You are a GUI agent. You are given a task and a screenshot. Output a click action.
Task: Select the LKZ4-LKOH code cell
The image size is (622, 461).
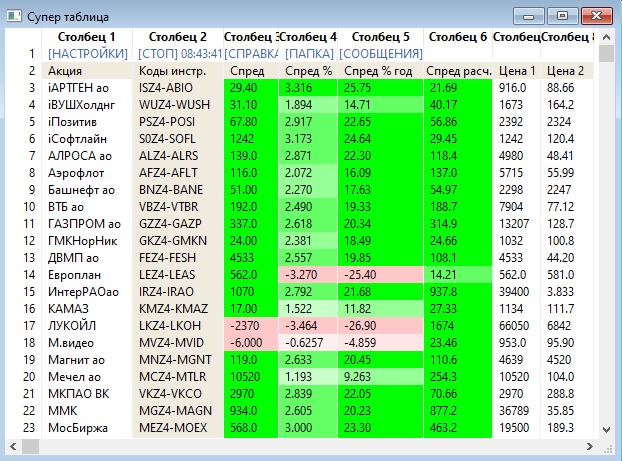[179, 326]
